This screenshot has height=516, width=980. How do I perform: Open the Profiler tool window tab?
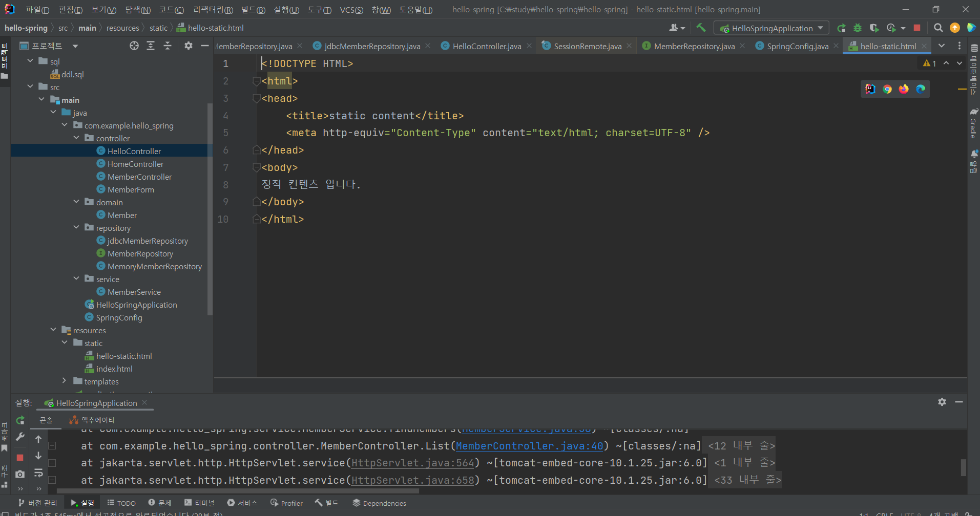tap(286, 503)
